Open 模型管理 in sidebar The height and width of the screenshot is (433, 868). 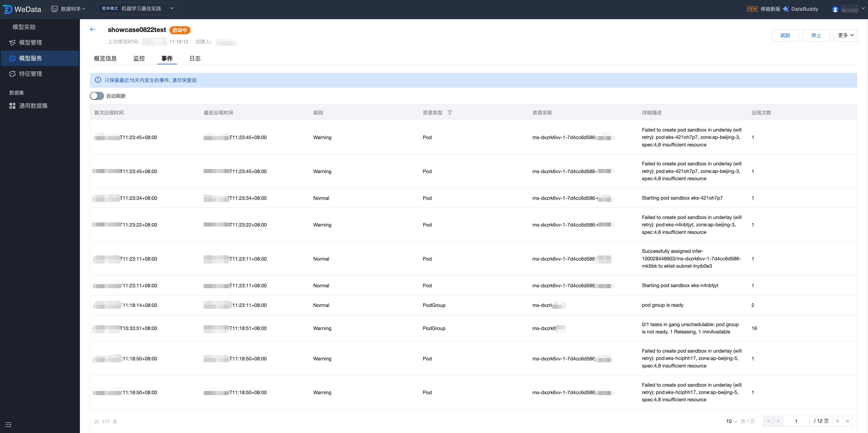point(30,42)
